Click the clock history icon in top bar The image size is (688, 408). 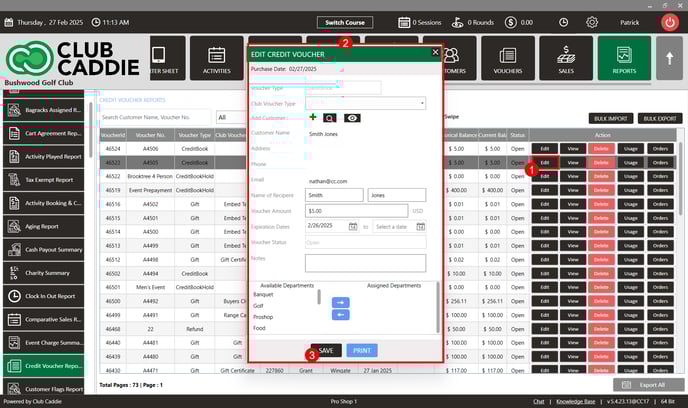click(x=564, y=22)
